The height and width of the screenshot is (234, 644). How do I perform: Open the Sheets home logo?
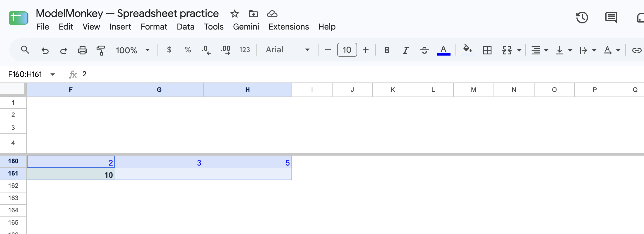pyautogui.click(x=18, y=18)
